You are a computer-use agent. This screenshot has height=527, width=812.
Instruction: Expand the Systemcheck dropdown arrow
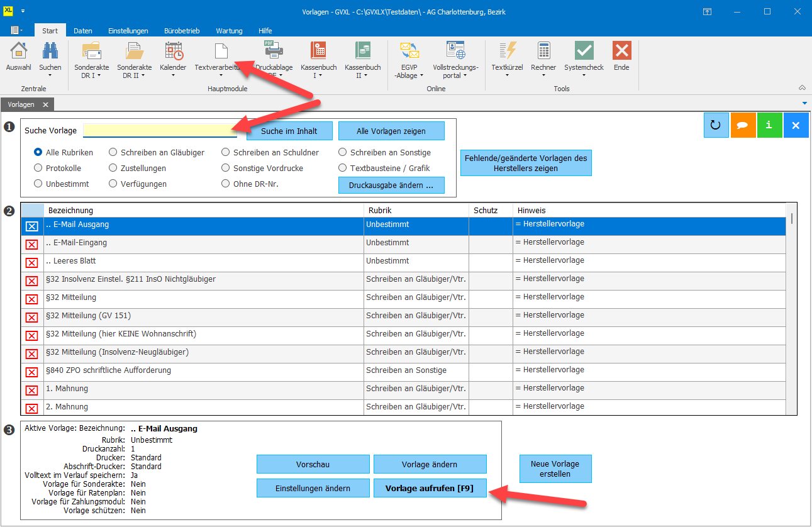[584, 76]
